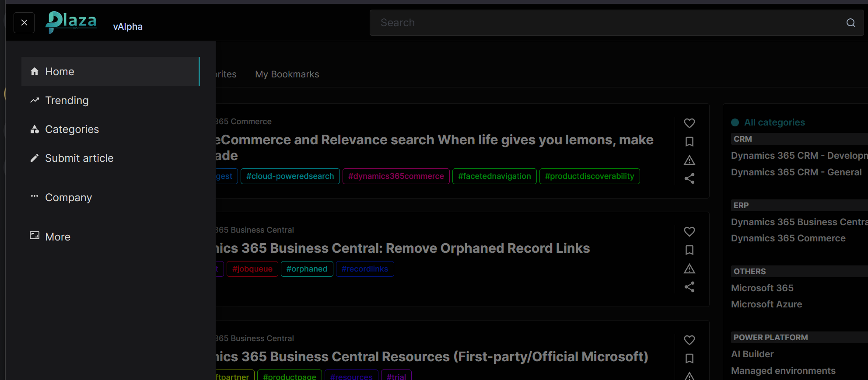This screenshot has width=868, height=380.
Task: Click the #dynamics365commerce tag
Action: click(x=396, y=176)
